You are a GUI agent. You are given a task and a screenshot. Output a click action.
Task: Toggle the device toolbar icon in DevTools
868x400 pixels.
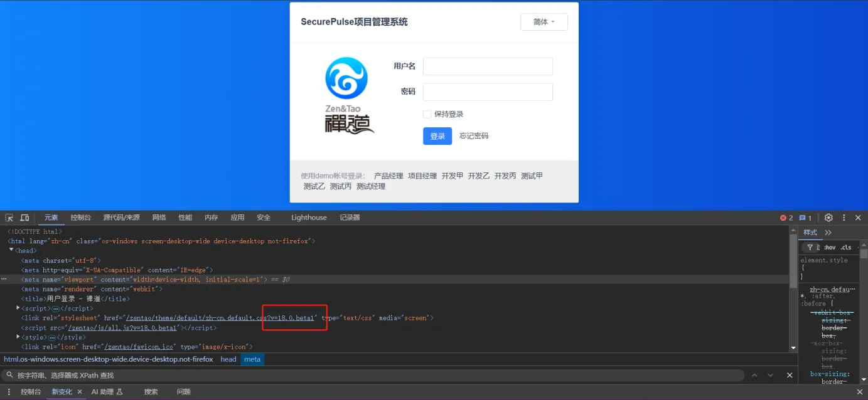[x=24, y=218]
